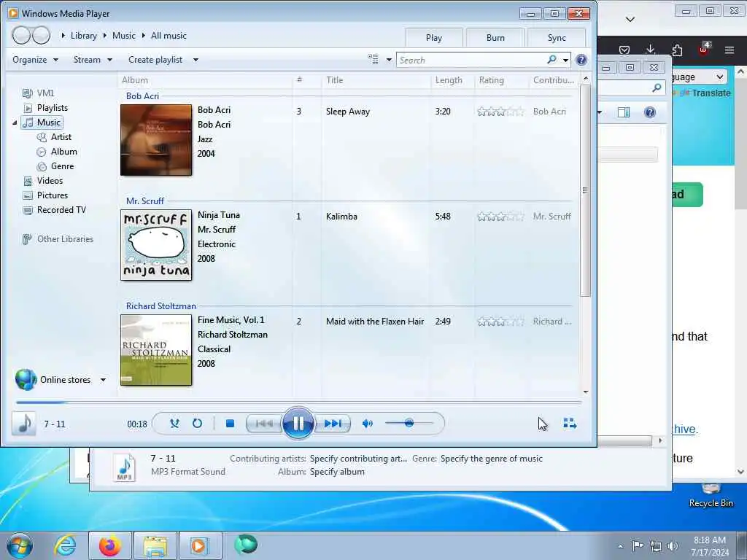Screen dimensions: 747x560
Task: Select VM1 in navigation pane
Action: [x=39, y=93]
